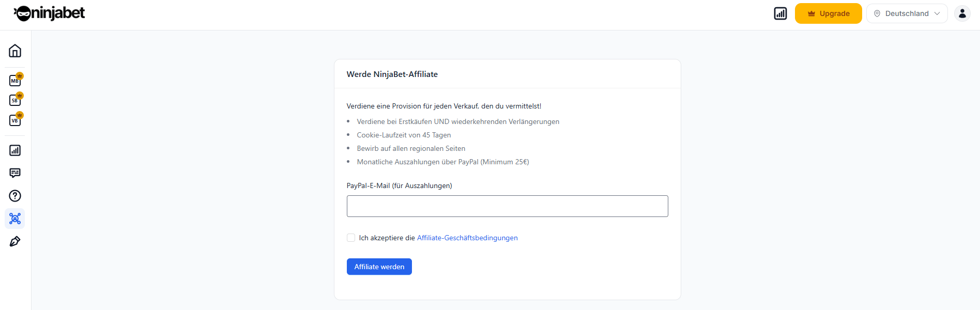Open the Affiliate-Geschäftsbedingungen link
The width and height of the screenshot is (980, 310).
pos(467,238)
